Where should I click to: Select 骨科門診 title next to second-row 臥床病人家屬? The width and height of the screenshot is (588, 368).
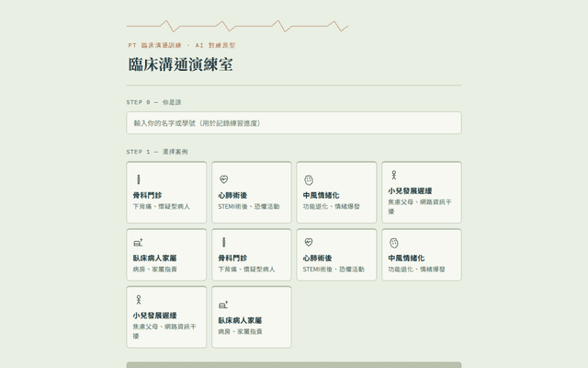pyautogui.click(x=232, y=258)
